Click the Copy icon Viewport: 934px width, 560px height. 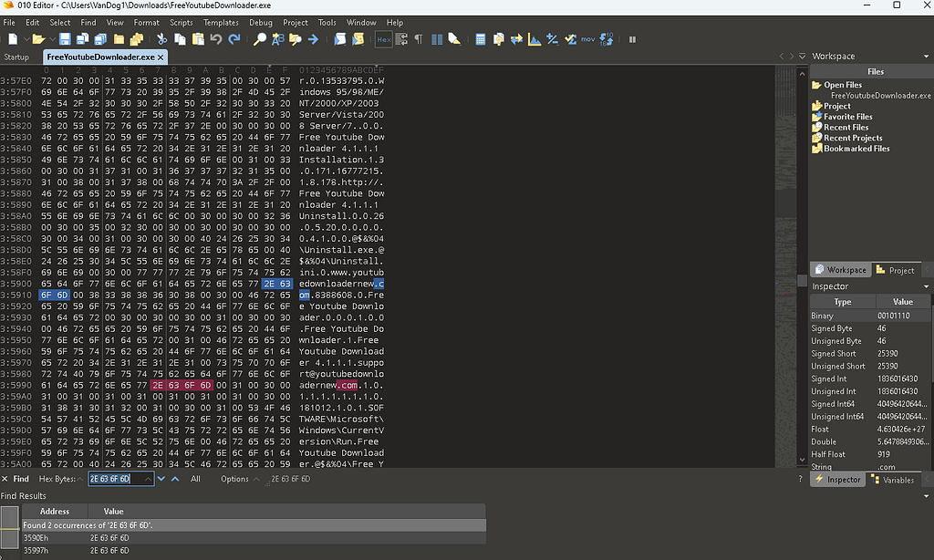[180, 39]
